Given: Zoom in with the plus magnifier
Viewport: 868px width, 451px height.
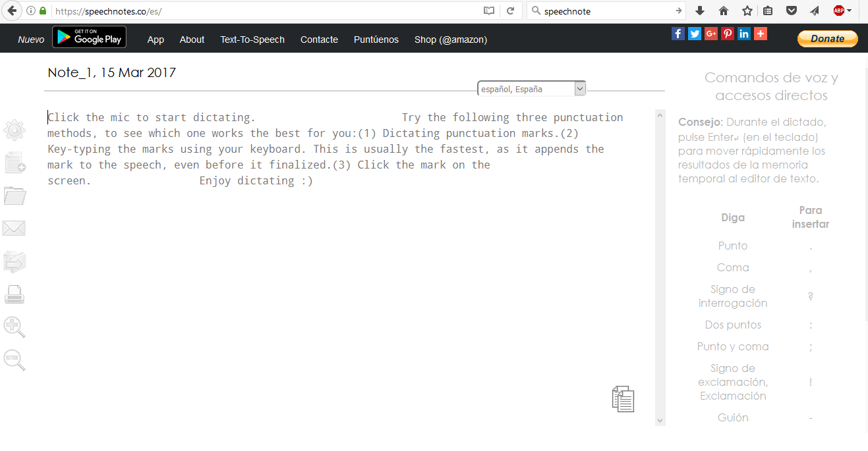Looking at the screenshot, I should point(14,327).
